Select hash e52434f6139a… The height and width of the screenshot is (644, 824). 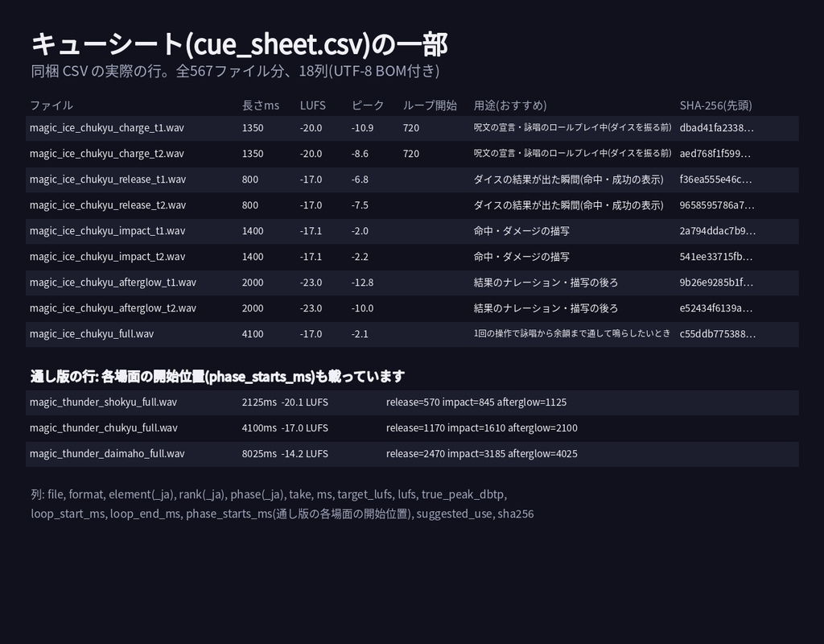[716, 308]
